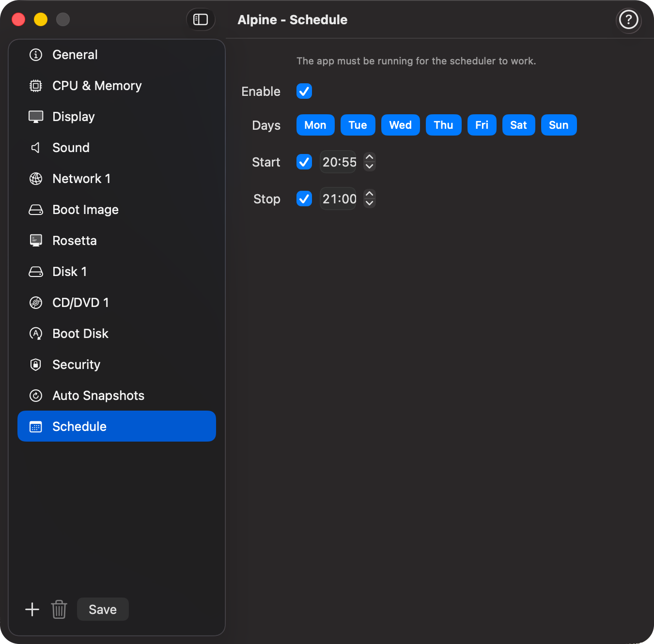Increment the Start time stepper
654x644 pixels.
(x=369, y=158)
